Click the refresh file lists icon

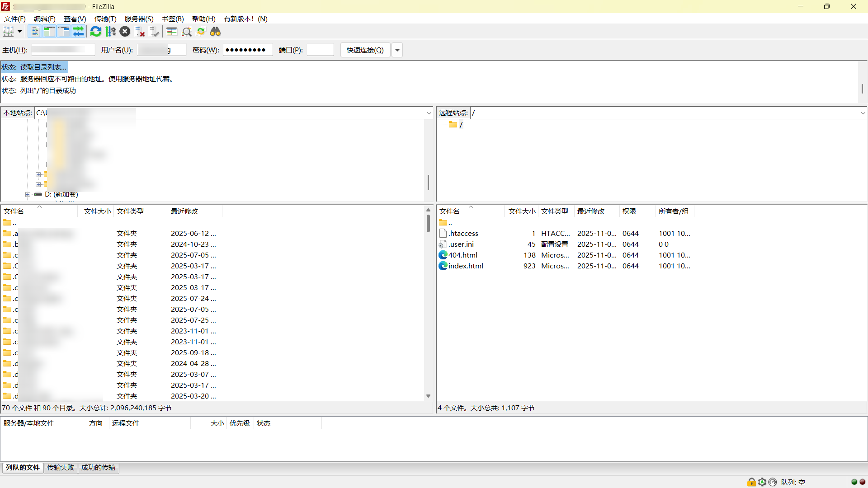coord(96,32)
